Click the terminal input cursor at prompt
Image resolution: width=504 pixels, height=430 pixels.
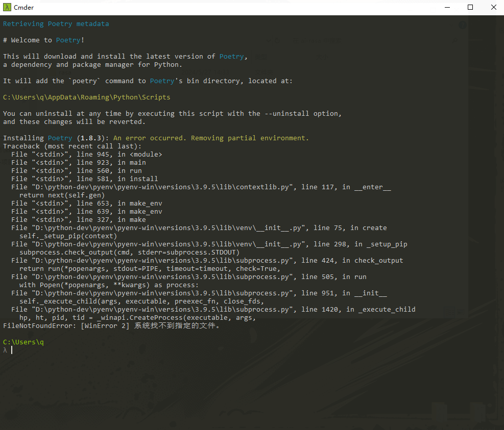11,350
